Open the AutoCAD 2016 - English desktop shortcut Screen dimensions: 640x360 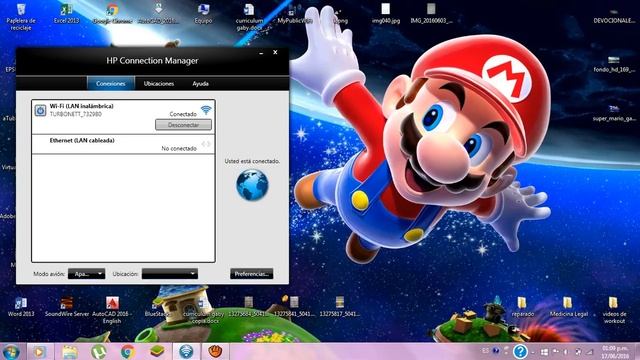[112, 310]
